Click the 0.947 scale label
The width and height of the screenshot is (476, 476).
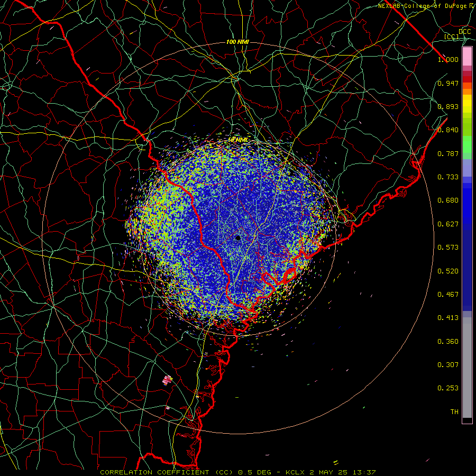coord(448,83)
